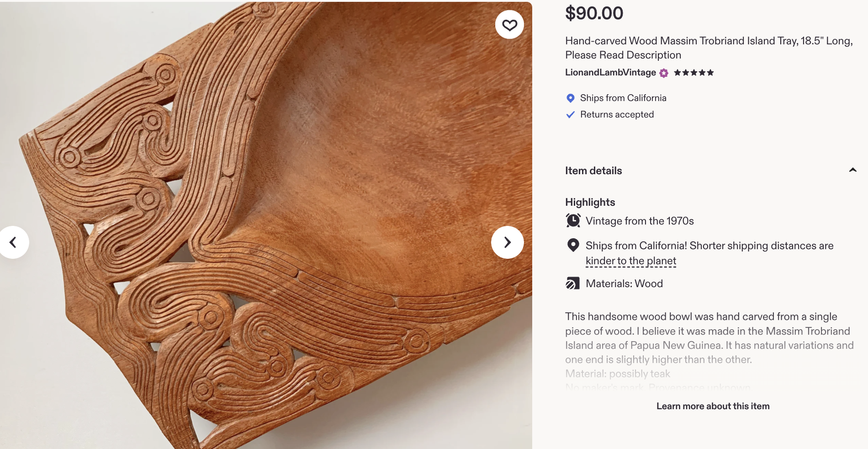Advance to the next product photo
The height and width of the screenshot is (449, 868).
507,242
